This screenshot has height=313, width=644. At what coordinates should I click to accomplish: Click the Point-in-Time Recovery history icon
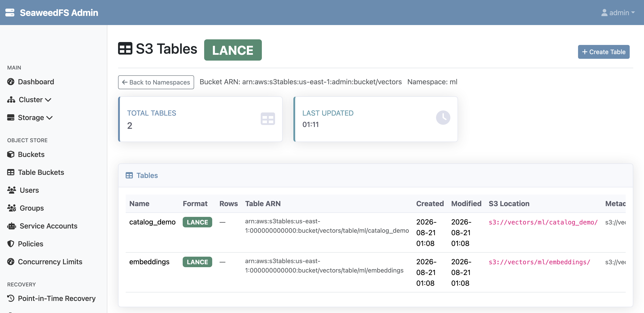tap(11, 298)
